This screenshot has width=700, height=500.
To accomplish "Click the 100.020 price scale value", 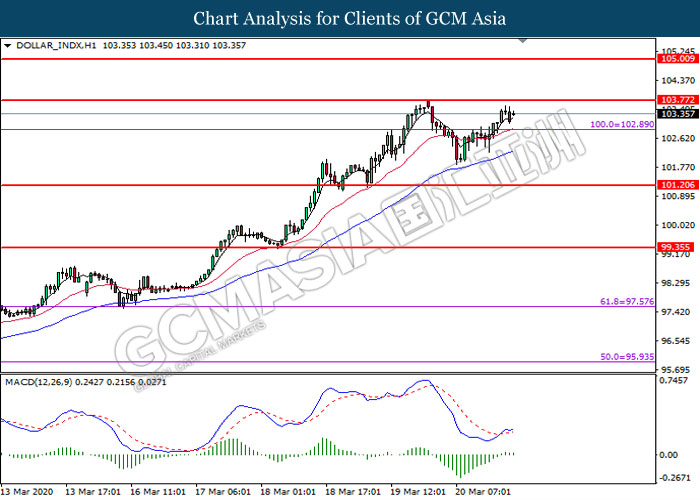I will [678, 225].
